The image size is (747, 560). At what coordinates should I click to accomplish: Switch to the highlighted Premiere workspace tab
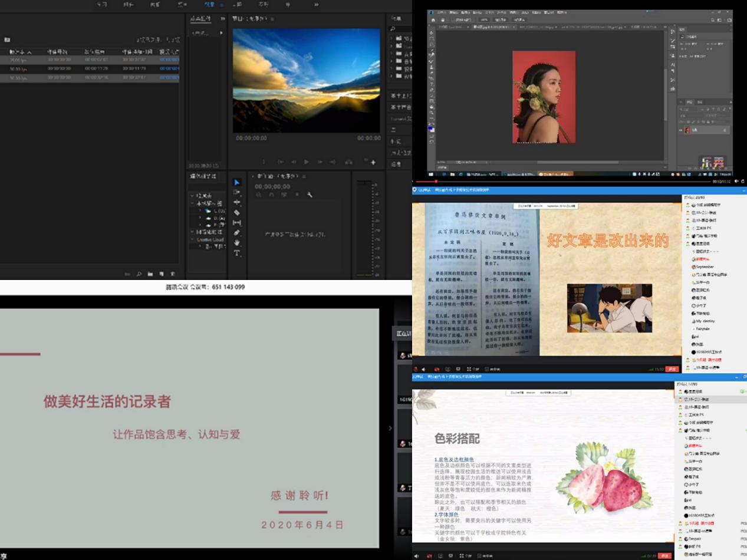(209, 5)
